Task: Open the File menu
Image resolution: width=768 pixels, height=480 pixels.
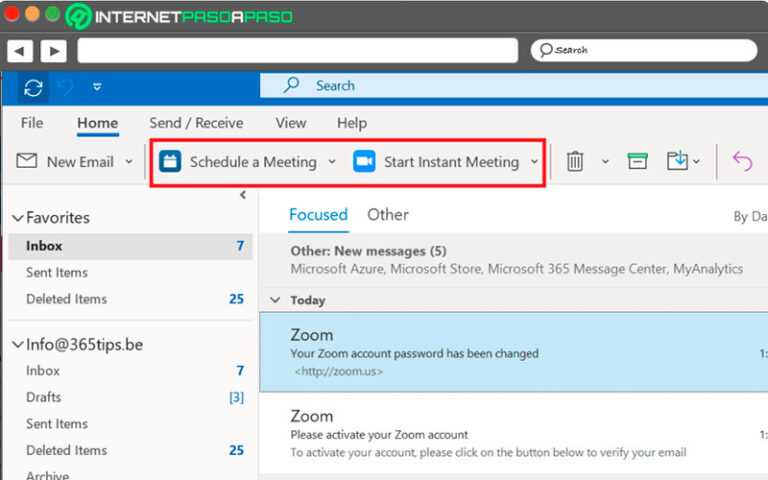Action: coord(32,123)
